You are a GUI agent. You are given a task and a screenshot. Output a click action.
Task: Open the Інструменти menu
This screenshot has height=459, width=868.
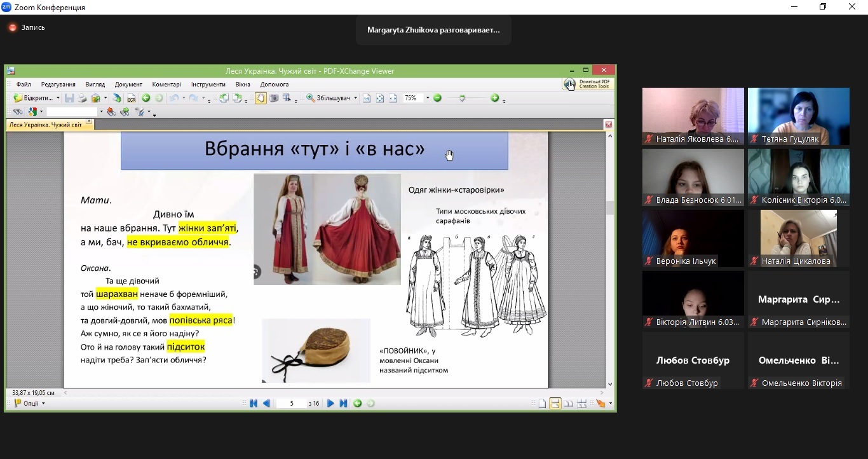(x=208, y=84)
